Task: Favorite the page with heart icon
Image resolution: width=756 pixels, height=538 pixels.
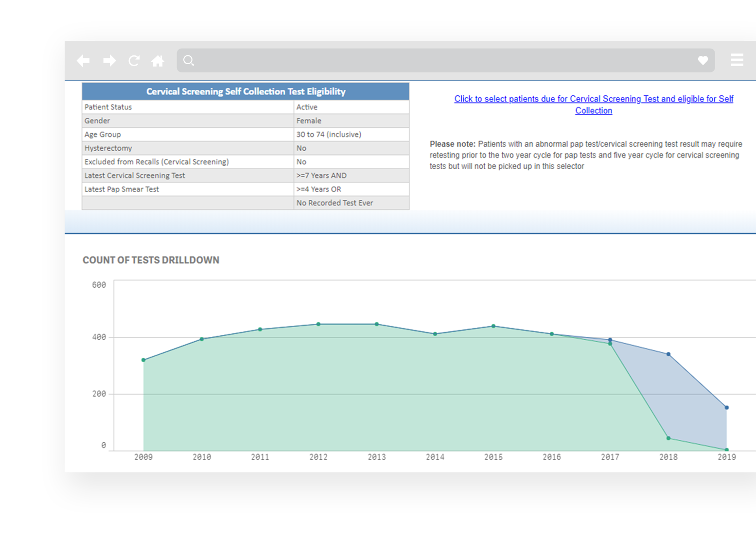Action: click(x=703, y=61)
